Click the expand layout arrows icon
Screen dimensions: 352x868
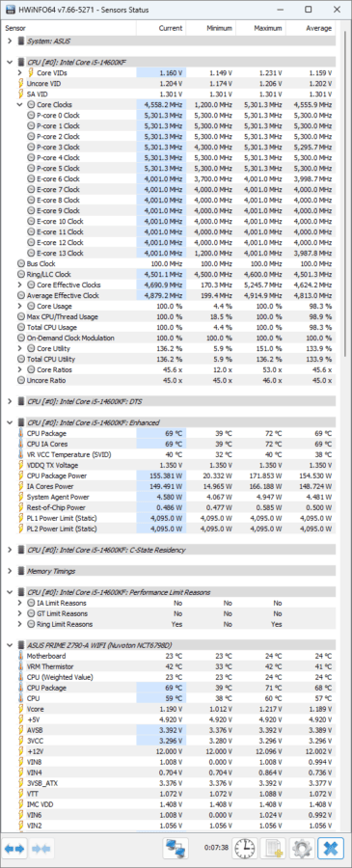point(14,849)
